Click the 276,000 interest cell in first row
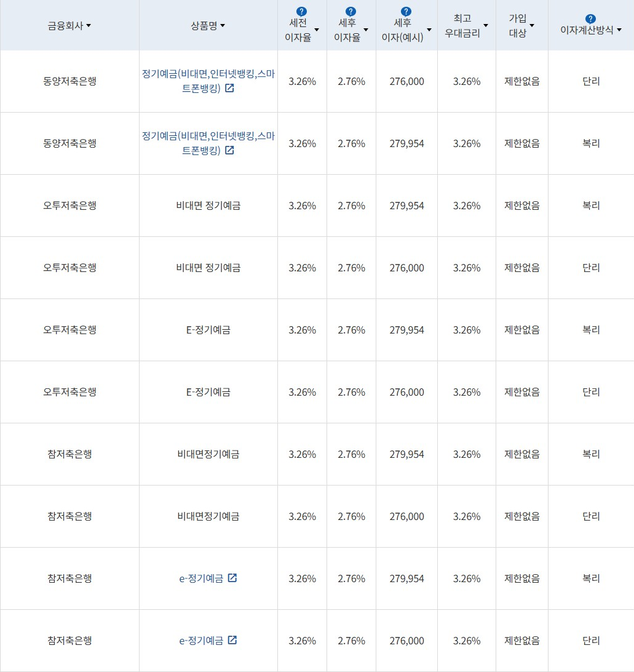The image size is (634, 672). coord(405,81)
